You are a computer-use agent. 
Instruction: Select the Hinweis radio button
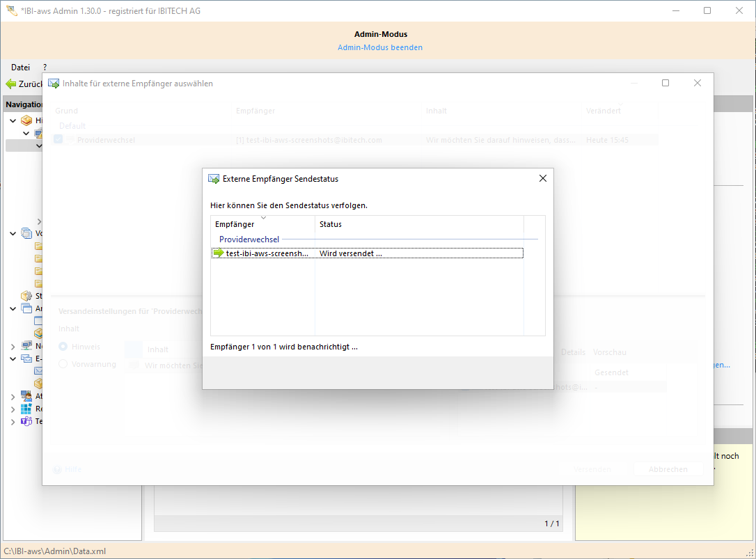pyautogui.click(x=63, y=347)
